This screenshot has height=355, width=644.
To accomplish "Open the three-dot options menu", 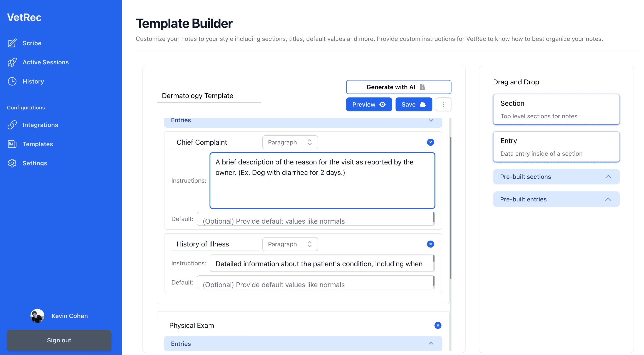I will [x=443, y=104].
